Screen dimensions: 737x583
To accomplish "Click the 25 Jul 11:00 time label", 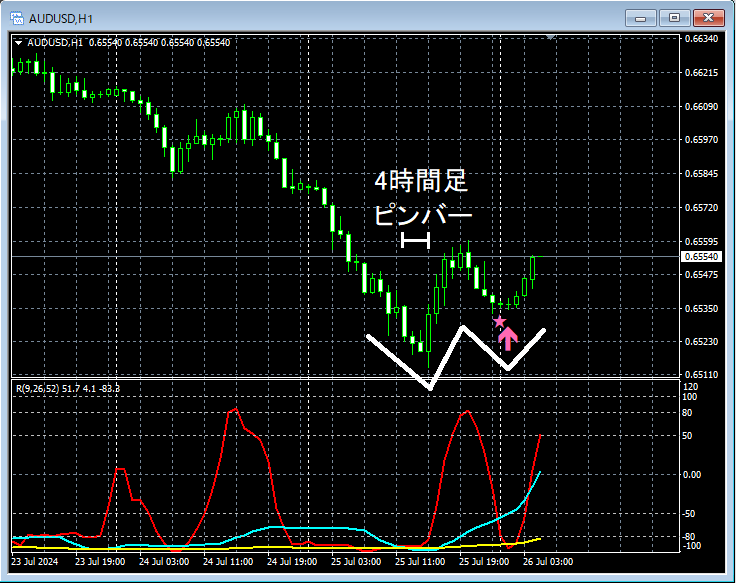I will (x=420, y=562).
